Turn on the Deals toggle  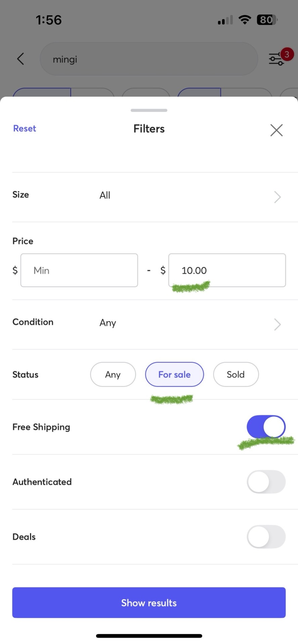[266, 536]
